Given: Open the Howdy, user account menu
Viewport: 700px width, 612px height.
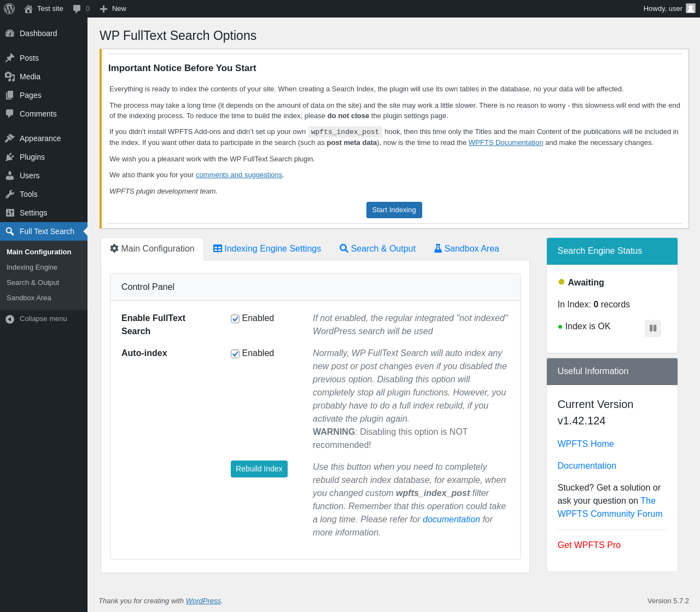Looking at the screenshot, I should point(669,9).
